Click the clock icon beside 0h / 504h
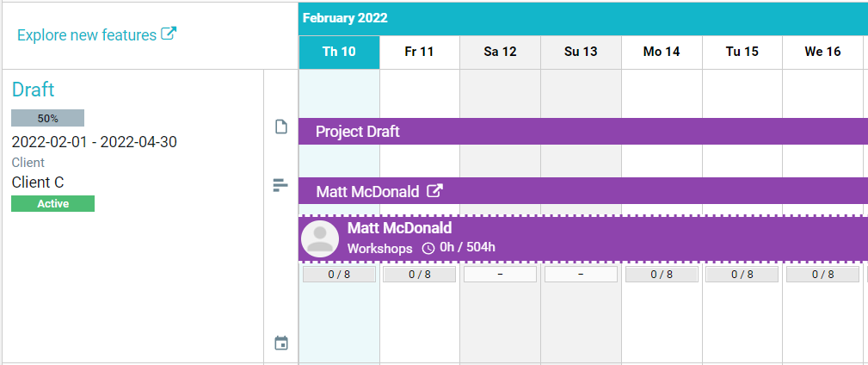The height and width of the screenshot is (365, 868). (428, 249)
